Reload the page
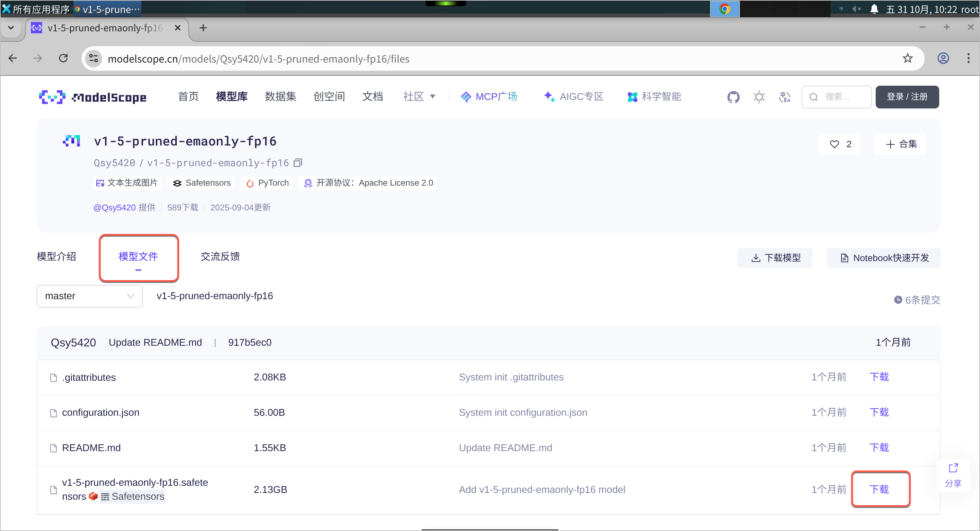This screenshot has height=531, width=980. click(x=64, y=58)
